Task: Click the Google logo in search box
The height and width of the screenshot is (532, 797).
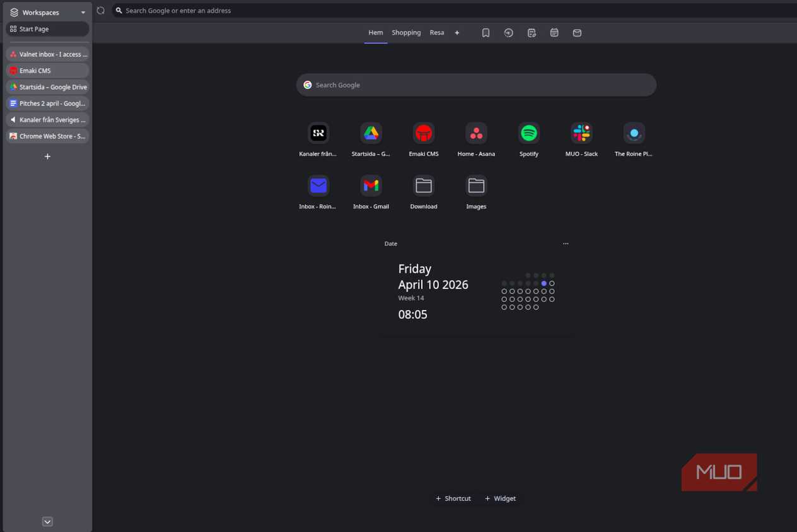Action: [x=308, y=85]
